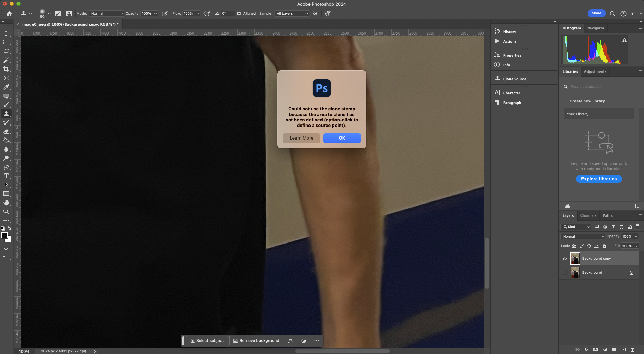Viewport: 644px width, 354px height.
Task: Hide the Background copy layer
Action: pos(565,259)
